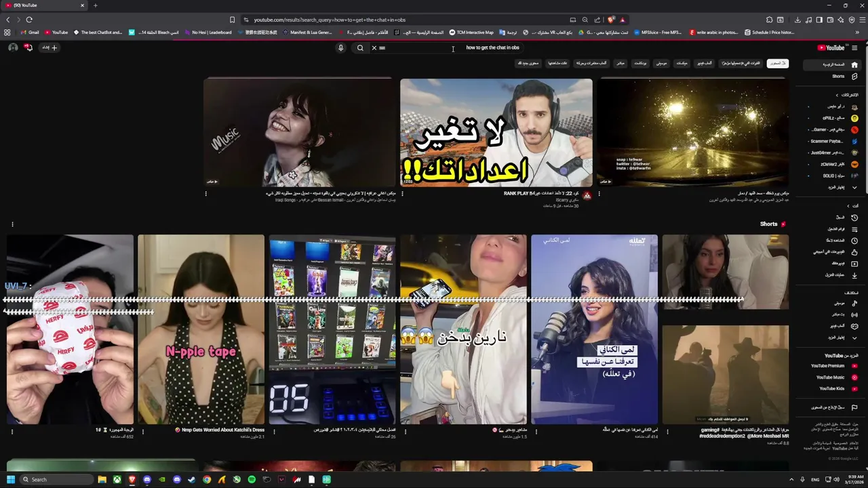
Task: Select the Live filter chip
Action: click(620, 63)
